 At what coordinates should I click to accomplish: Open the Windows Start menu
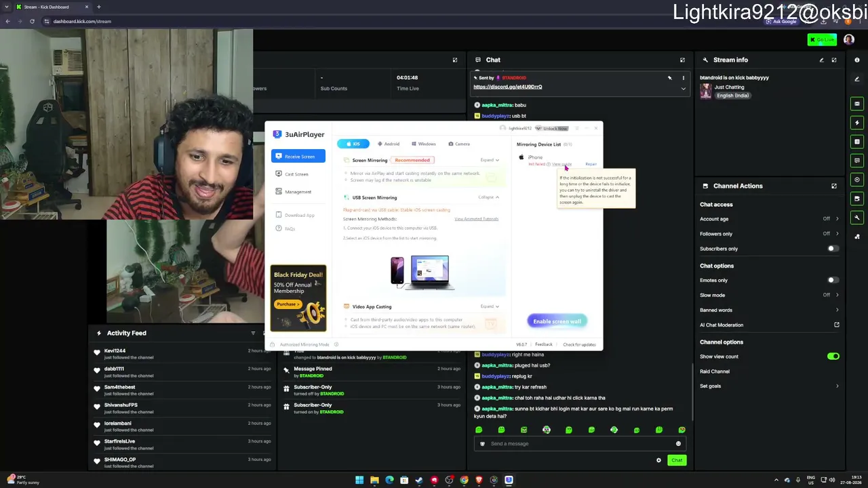(x=359, y=481)
